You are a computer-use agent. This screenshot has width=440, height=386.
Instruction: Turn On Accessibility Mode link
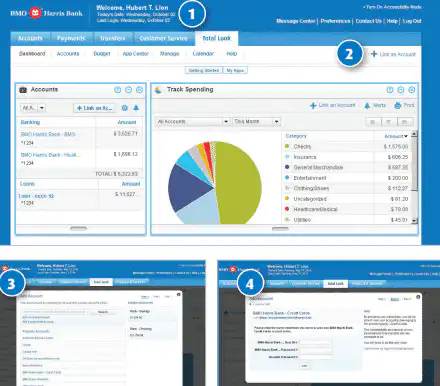[x=392, y=7]
